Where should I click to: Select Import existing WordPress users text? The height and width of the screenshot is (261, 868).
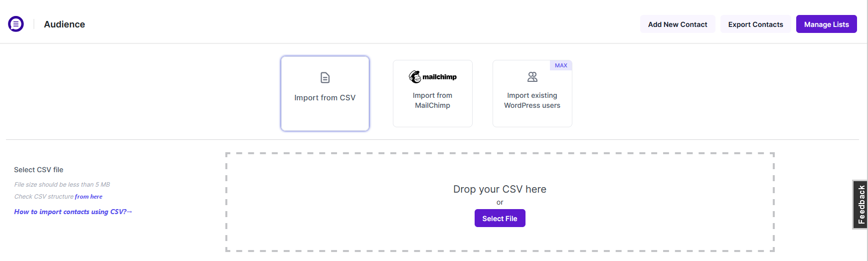(532, 100)
